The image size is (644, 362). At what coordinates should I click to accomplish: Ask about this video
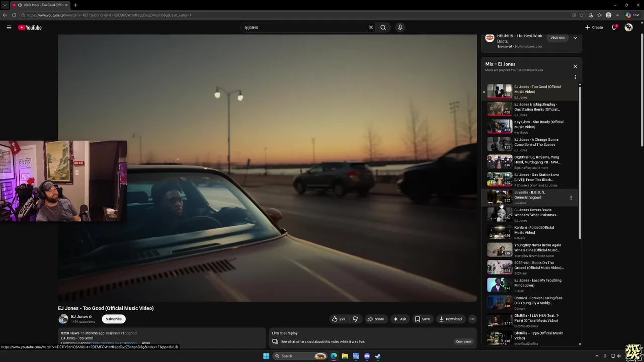pos(399,319)
